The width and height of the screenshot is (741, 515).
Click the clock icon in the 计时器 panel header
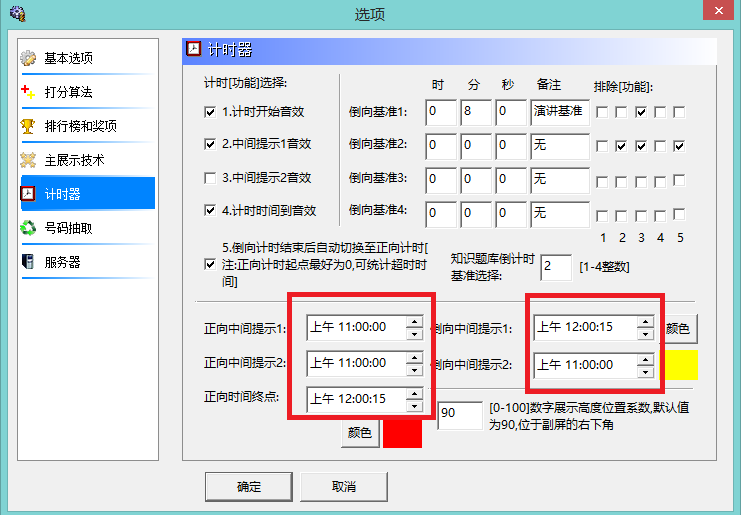click(x=193, y=49)
